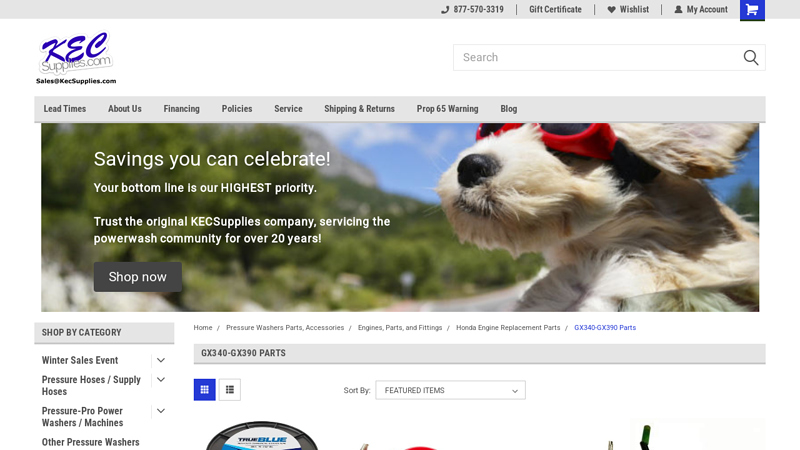Open the Sort By Featured Items dropdown
Viewport: 800px width, 450px height.
(x=450, y=390)
